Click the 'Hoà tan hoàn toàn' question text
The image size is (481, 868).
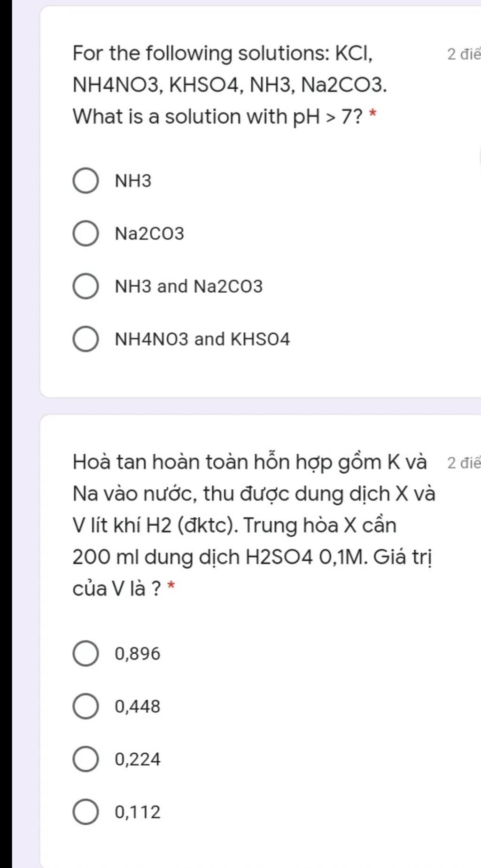coord(254,525)
